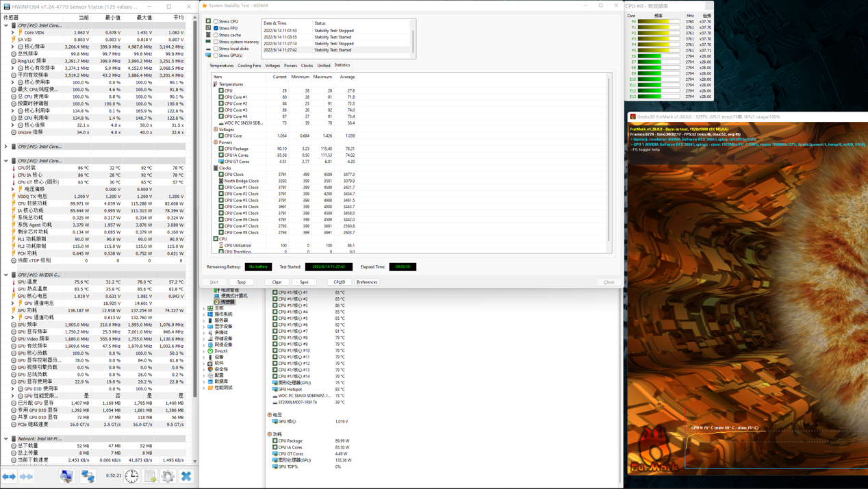Click Close button in stability test
Image resolution: width=868 pixels, height=489 pixels.
(609, 282)
